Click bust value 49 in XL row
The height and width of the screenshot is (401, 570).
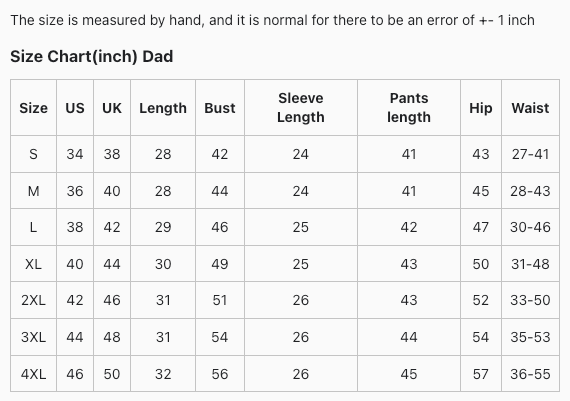[x=220, y=264]
